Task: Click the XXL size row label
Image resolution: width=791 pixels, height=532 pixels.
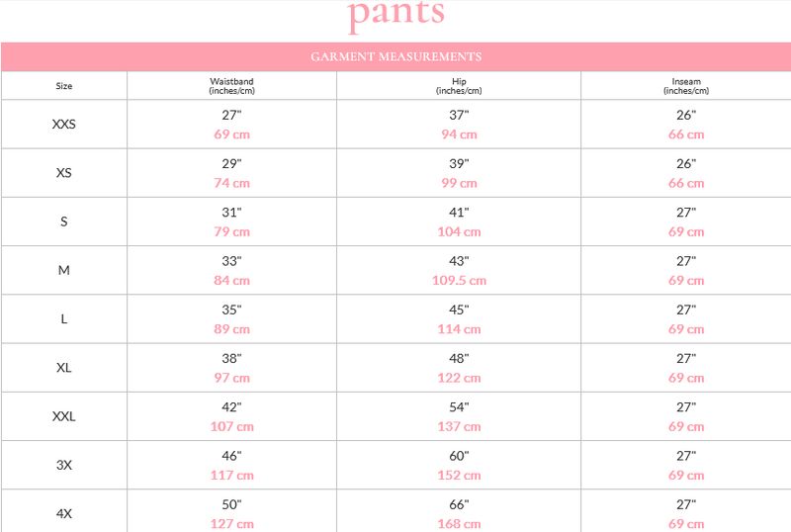Action: pyautogui.click(x=64, y=416)
